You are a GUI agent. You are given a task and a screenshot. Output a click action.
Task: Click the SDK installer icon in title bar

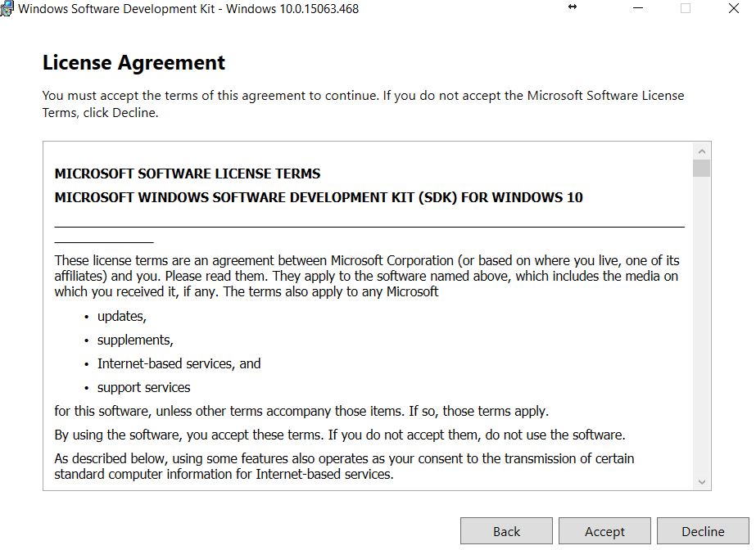pos(7,9)
